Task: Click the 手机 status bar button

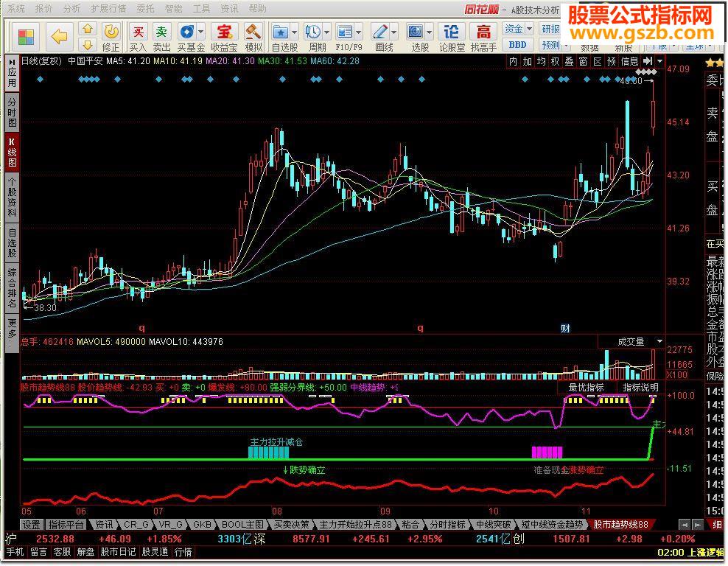Action: (15, 552)
